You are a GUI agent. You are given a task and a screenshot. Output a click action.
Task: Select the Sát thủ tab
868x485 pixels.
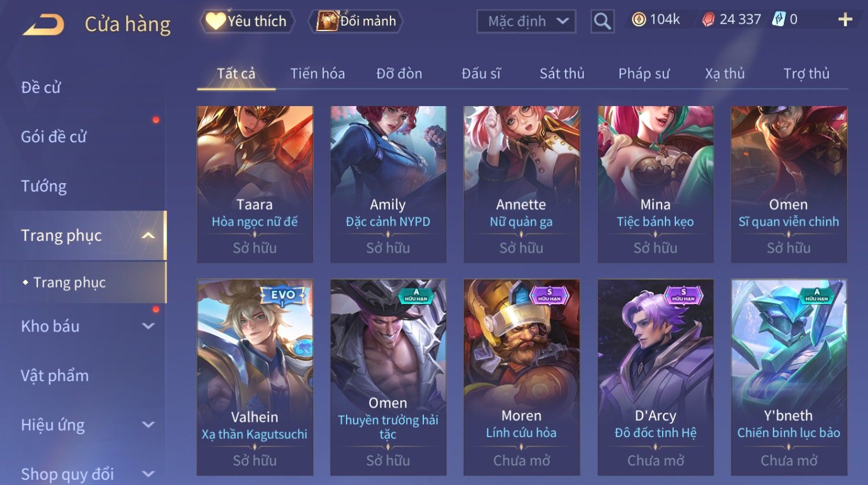coord(562,73)
